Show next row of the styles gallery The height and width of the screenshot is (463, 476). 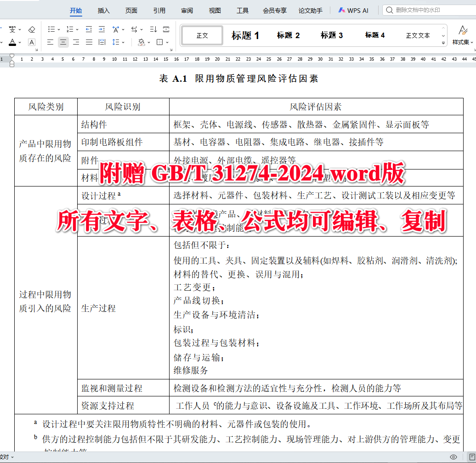coord(443,35)
